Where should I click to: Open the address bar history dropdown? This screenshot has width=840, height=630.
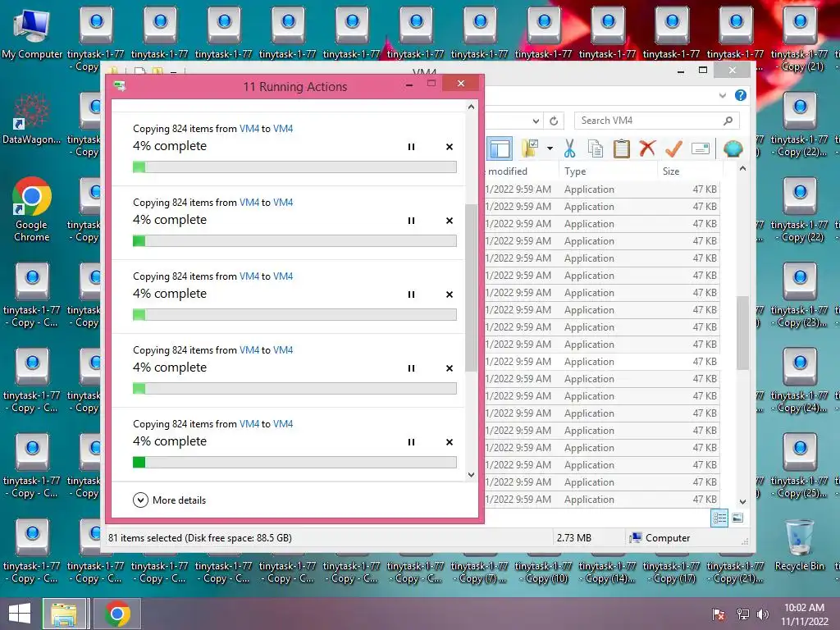536,121
